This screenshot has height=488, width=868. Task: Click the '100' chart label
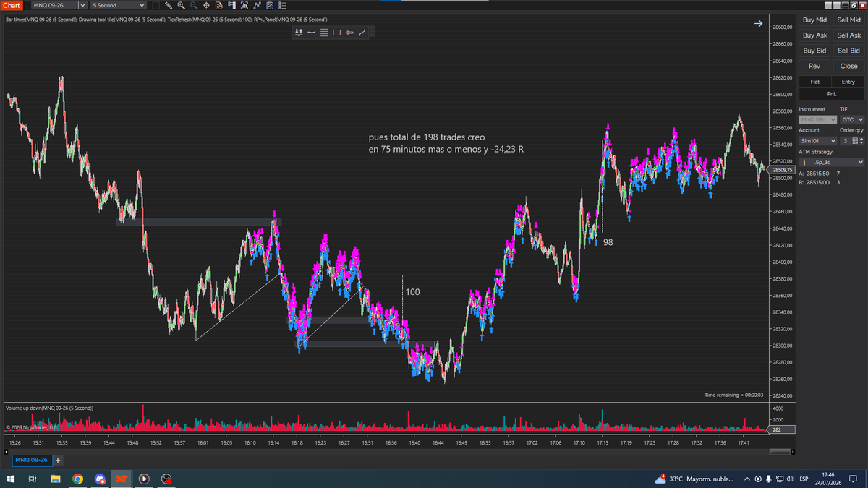click(412, 292)
